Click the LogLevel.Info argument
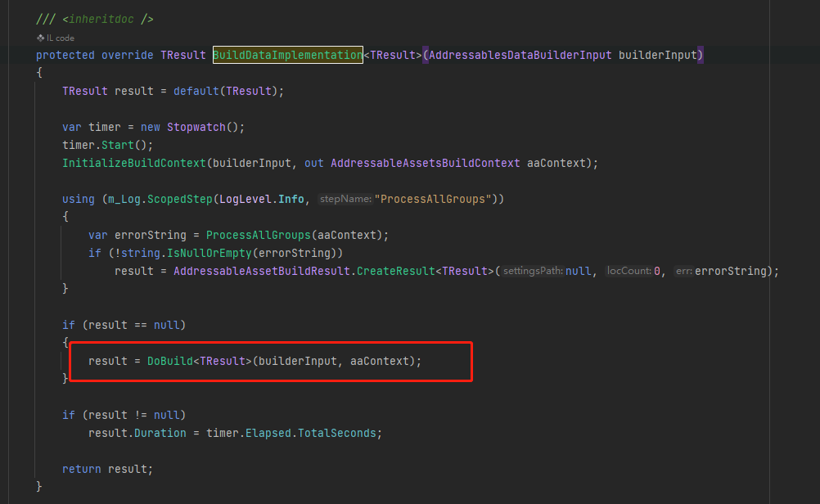Screen dimensions: 820x504 262,199
